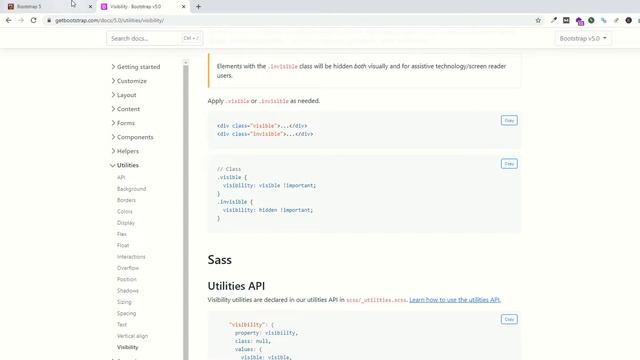Select the Visibility Bootstrap v5.0 tab
Image resolution: width=640 pixels, height=360 pixels.
coord(143,7)
